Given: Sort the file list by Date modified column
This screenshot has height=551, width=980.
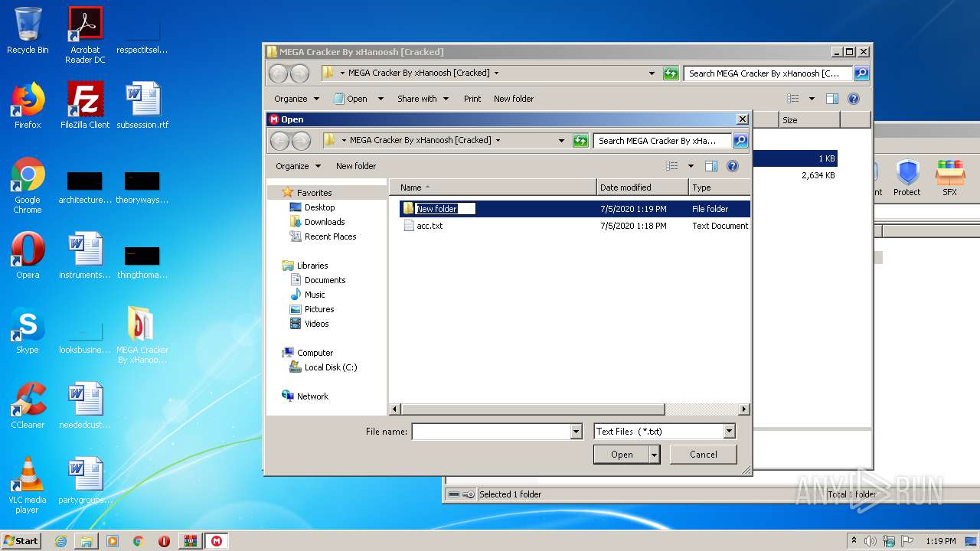Looking at the screenshot, I should tap(642, 187).
